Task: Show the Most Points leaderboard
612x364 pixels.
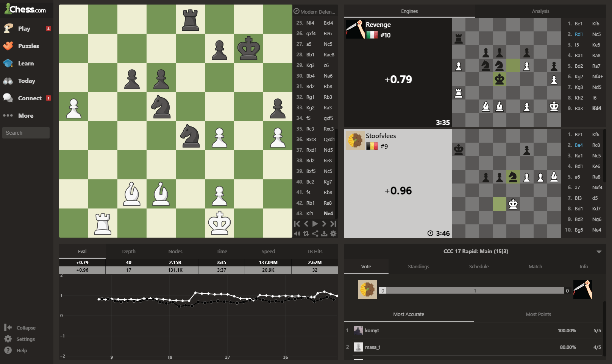Action: click(538, 314)
